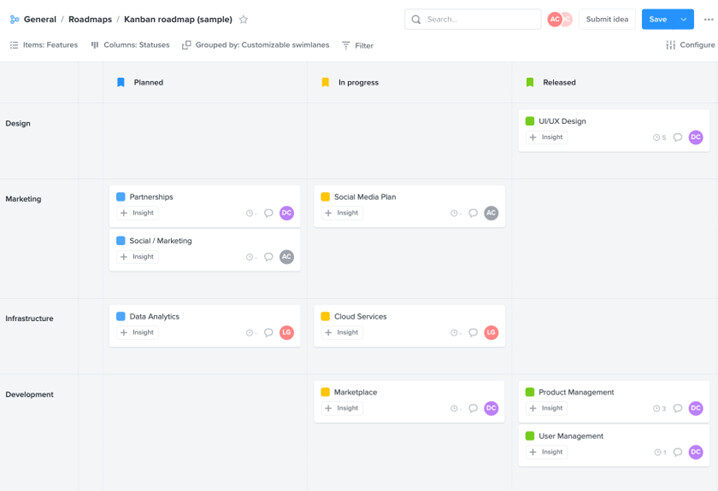Open the DC avatar on Marketplace card
The height and width of the screenshot is (491, 718).
tap(491, 408)
